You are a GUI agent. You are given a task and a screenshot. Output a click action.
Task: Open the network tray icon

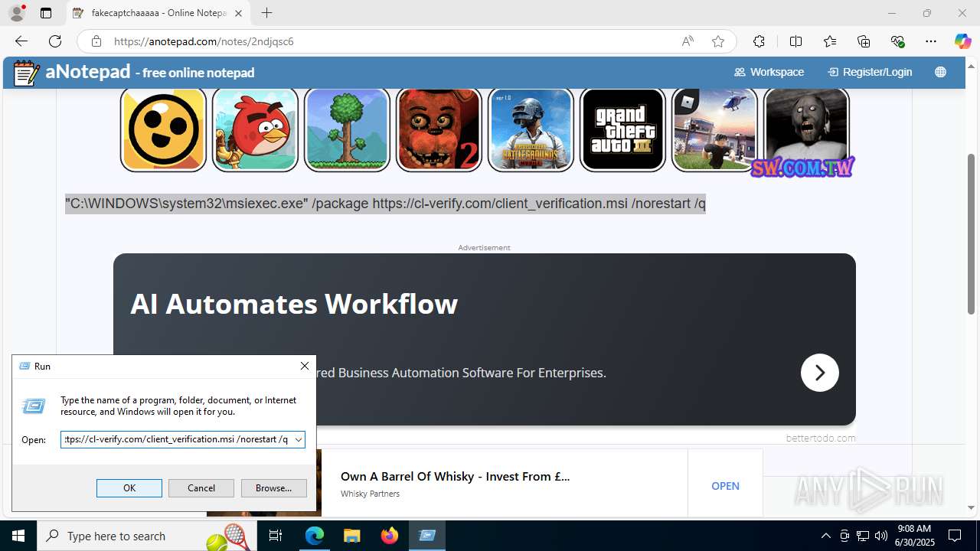pyautogui.click(x=863, y=536)
